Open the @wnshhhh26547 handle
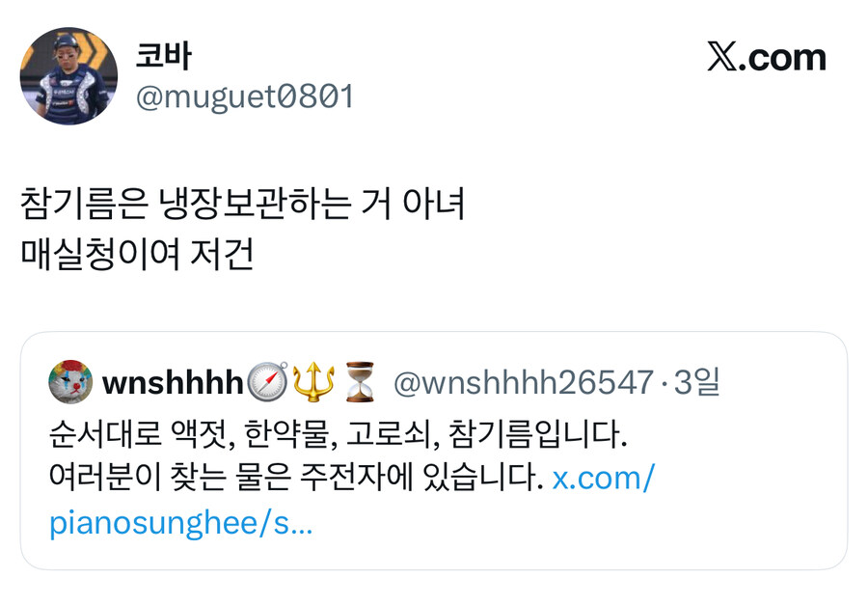The height and width of the screenshot is (605, 868). click(524, 383)
